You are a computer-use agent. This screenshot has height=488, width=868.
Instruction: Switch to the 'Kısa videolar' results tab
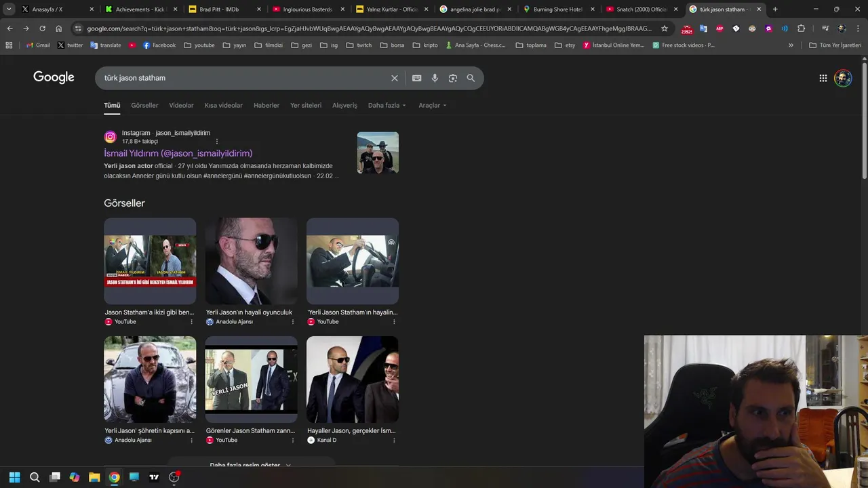(224, 105)
